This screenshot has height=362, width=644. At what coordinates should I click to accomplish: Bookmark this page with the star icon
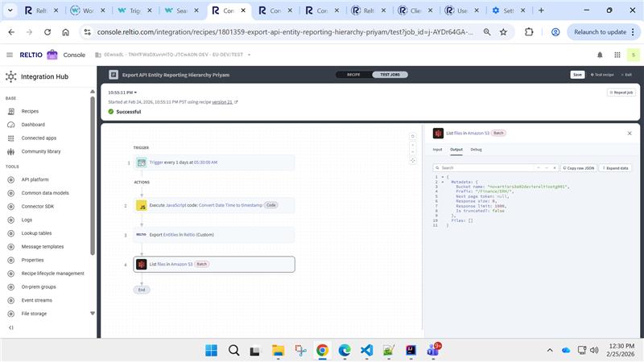click(503, 32)
